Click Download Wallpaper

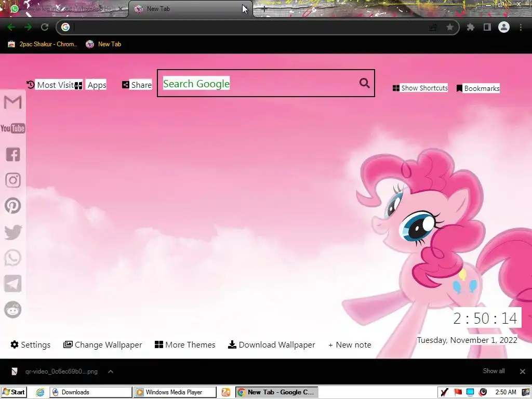271,345
